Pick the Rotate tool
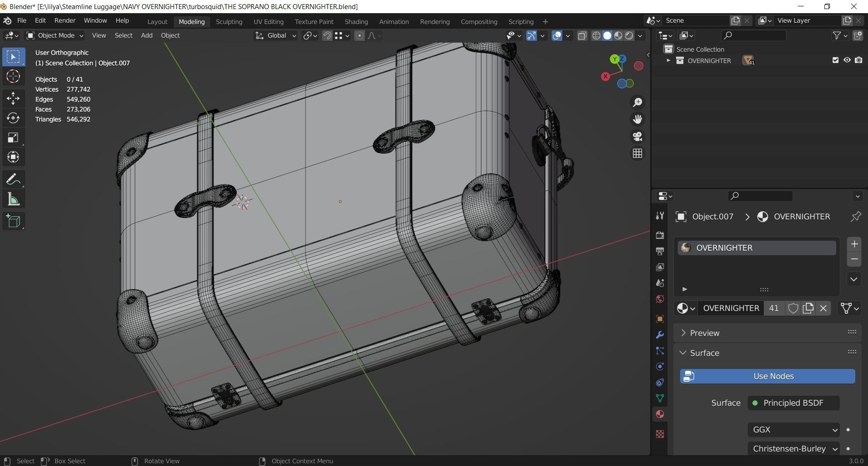This screenshot has height=466, width=868. click(x=13, y=118)
